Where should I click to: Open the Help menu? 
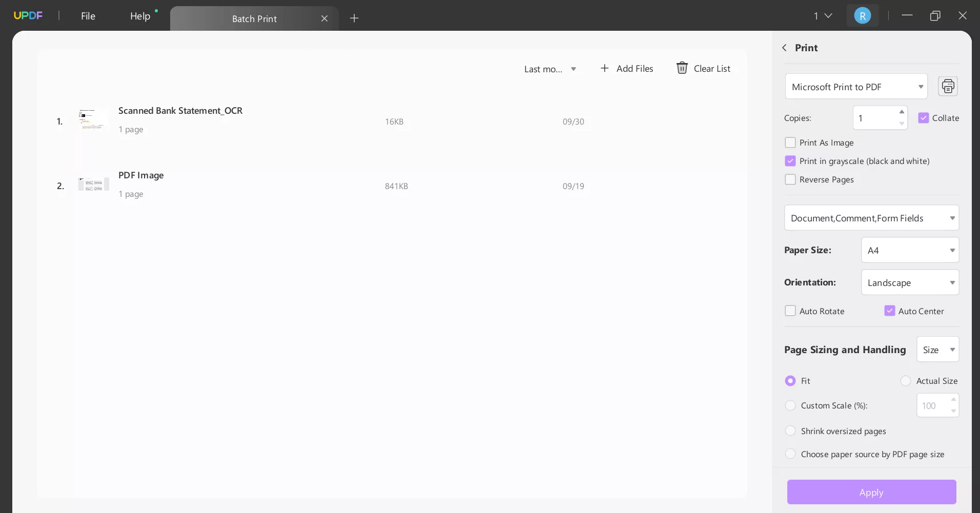[x=140, y=16]
